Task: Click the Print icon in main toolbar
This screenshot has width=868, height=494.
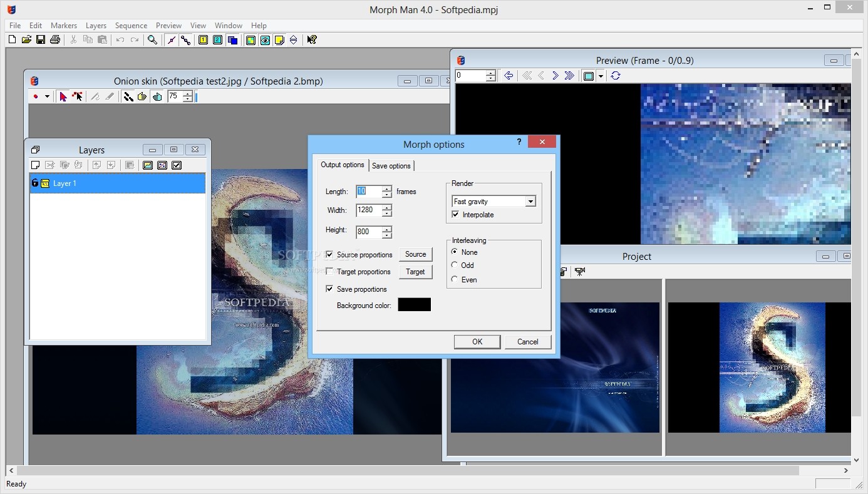Action: pyautogui.click(x=55, y=40)
